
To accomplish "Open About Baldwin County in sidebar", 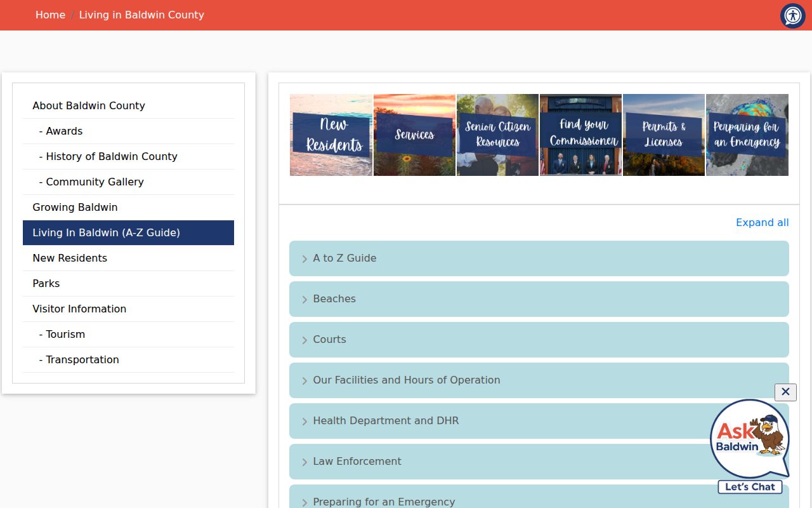I will click(x=128, y=106).
